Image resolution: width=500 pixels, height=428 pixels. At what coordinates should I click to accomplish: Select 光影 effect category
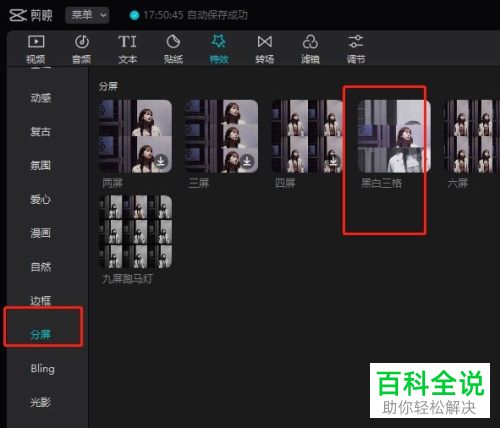tap(41, 402)
